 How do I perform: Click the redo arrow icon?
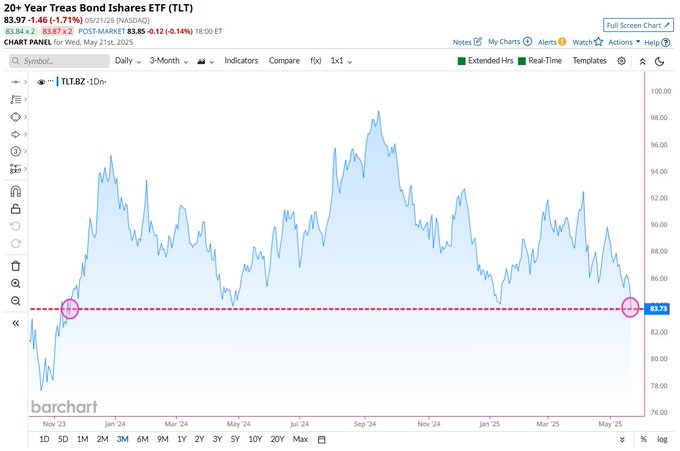(16, 243)
